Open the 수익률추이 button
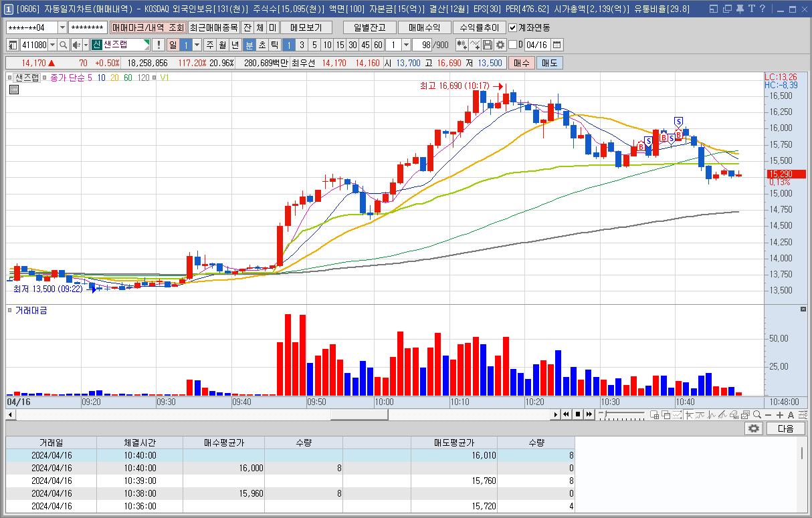 coord(478,27)
